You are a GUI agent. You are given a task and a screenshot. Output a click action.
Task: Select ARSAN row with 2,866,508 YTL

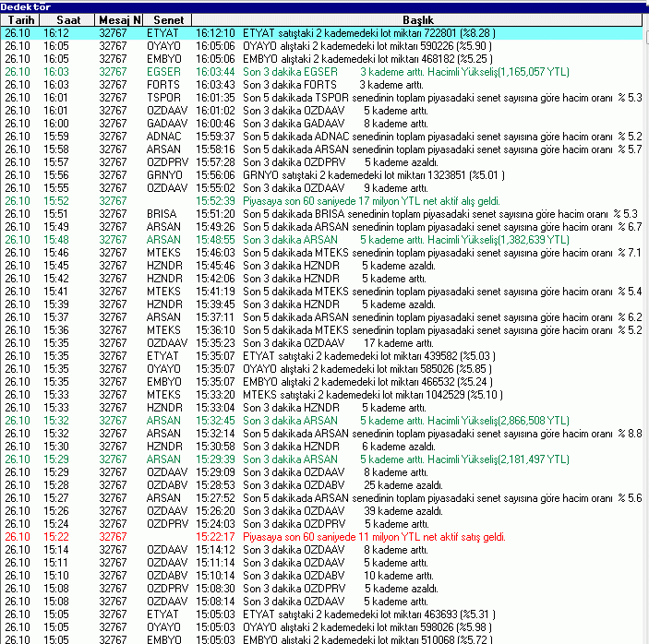point(323,420)
